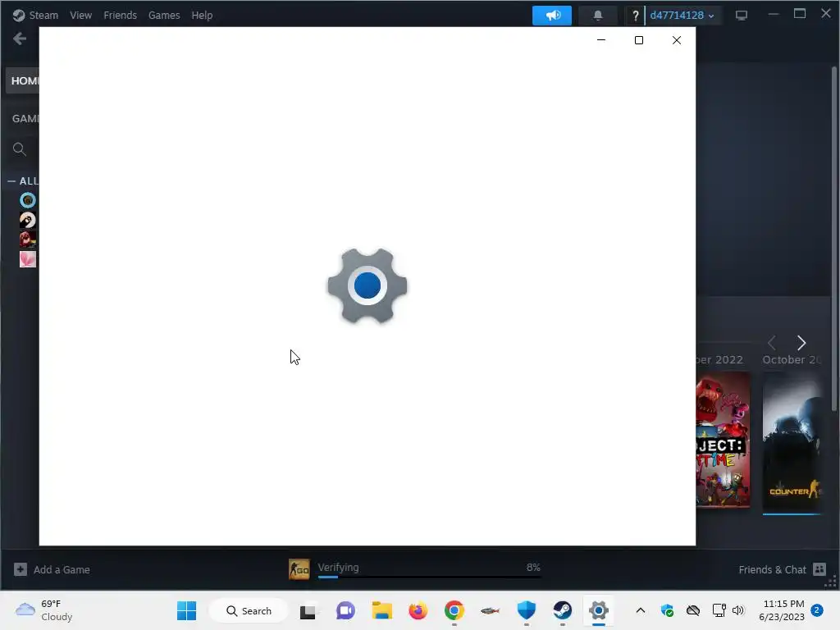The width and height of the screenshot is (840, 630).
Task: Open the Friends menu in Steam
Action: [x=120, y=15]
